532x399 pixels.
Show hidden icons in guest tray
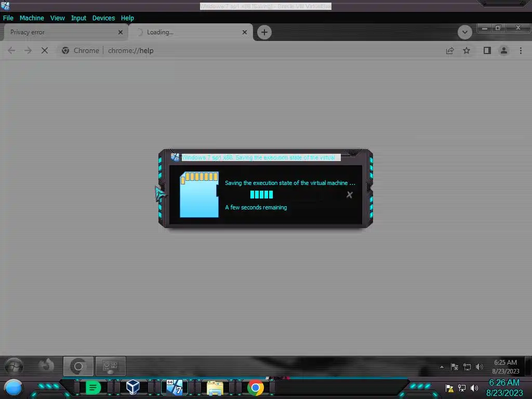coord(442,367)
